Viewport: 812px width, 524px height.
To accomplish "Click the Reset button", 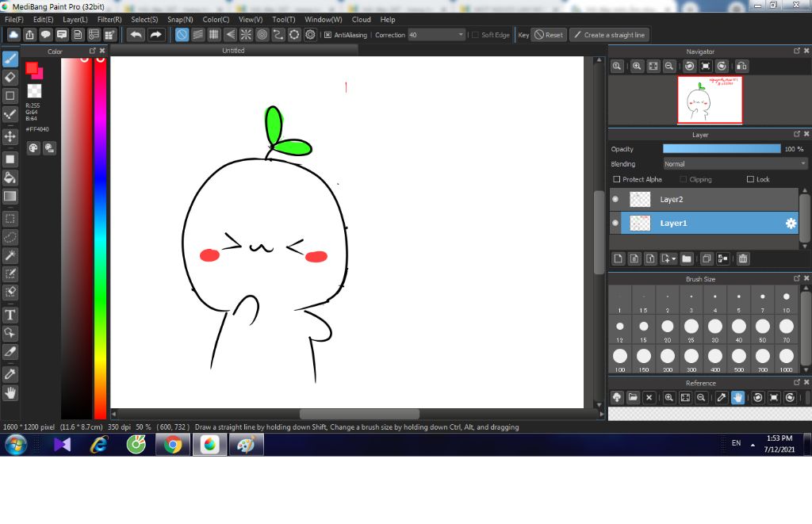I will coord(549,35).
